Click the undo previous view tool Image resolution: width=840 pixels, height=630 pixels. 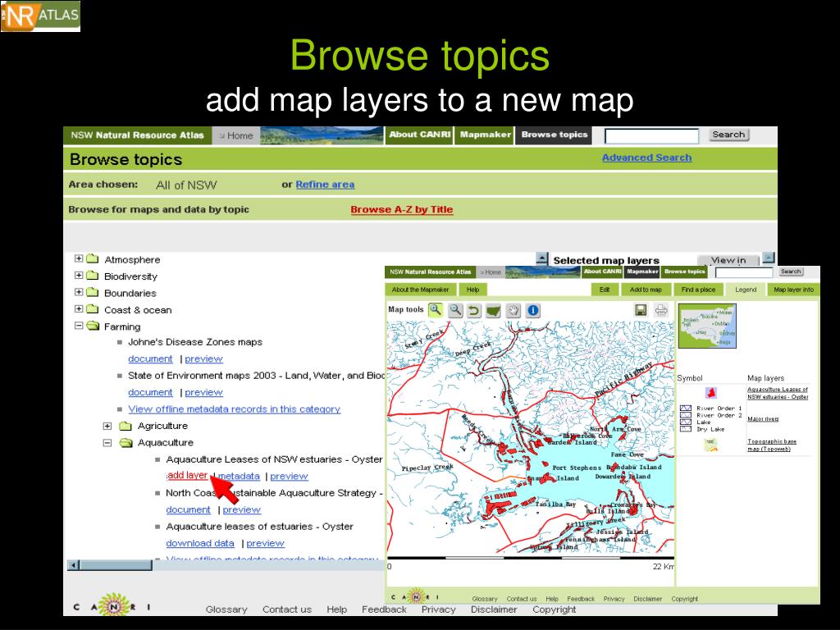[x=474, y=311]
